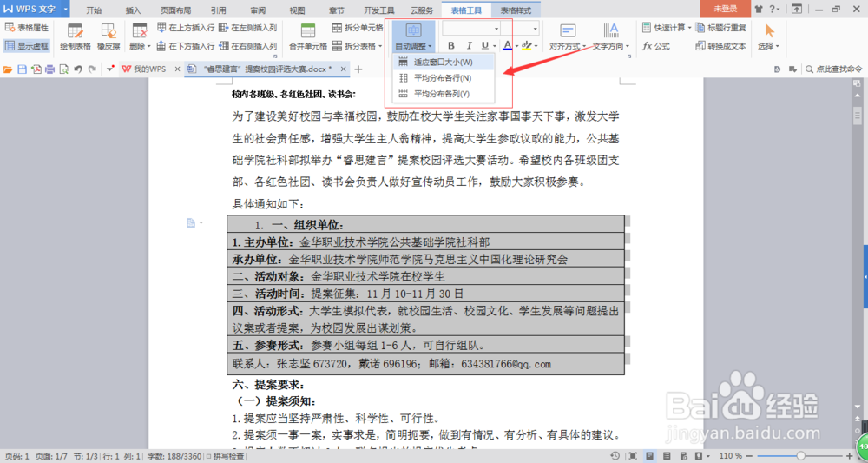The height and width of the screenshot is (463, 868).
Task: Open the font size combo box
Action: click(x=520, y=28)
